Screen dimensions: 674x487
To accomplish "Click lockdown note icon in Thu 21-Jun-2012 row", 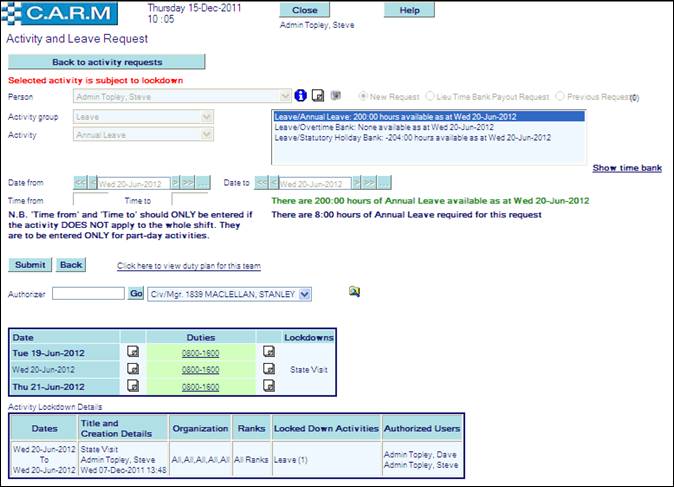I will pos(268,387).
